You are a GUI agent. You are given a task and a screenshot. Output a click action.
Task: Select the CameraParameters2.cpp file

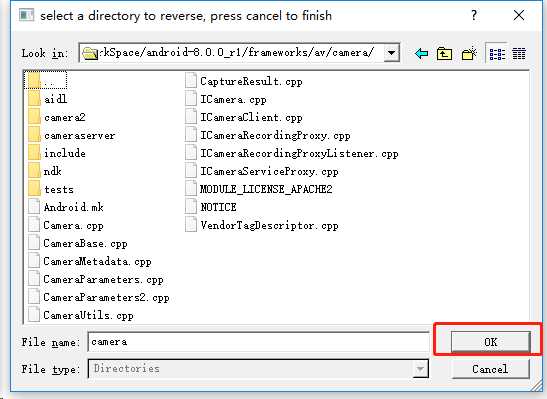tap(99, 298)
